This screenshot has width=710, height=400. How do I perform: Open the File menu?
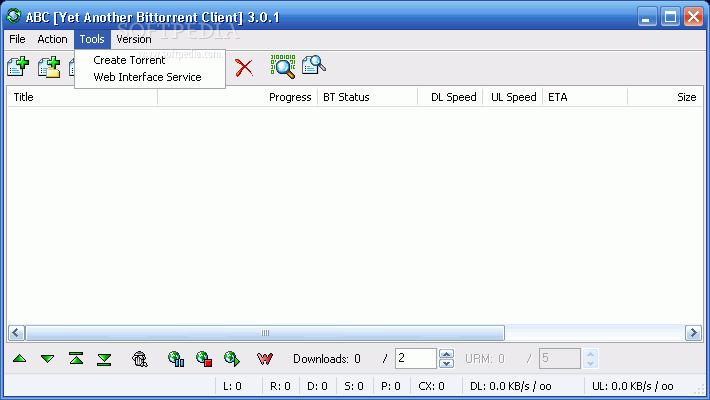(17, 39)
